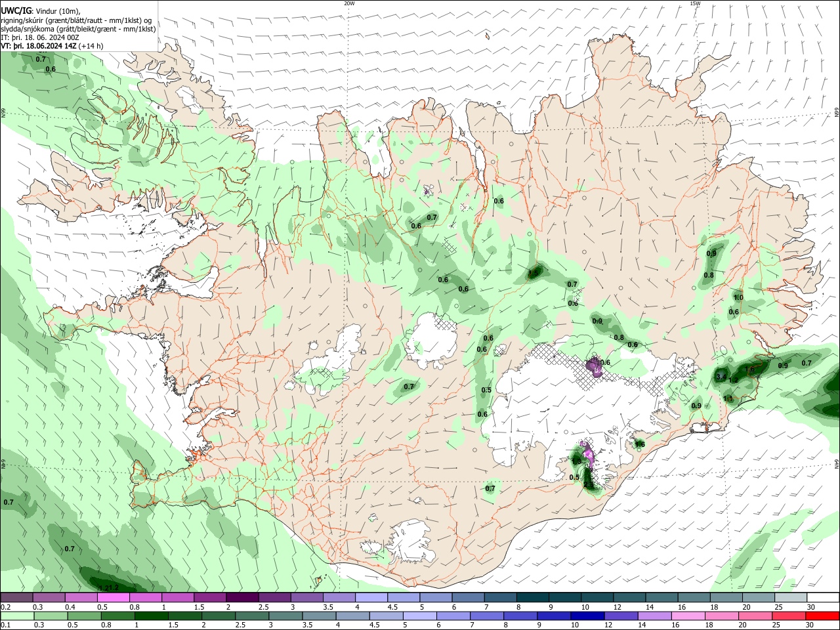Image resolution: width=840 pixels, height=630 pixels.
Task: Pick the pale green 0.1 rain legend swatch
Action: click(17, 616)
